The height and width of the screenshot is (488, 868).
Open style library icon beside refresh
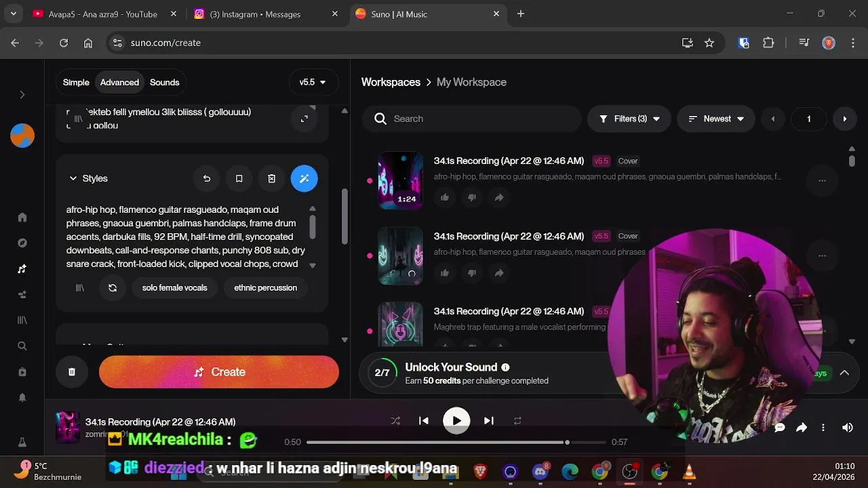(80, 287)
